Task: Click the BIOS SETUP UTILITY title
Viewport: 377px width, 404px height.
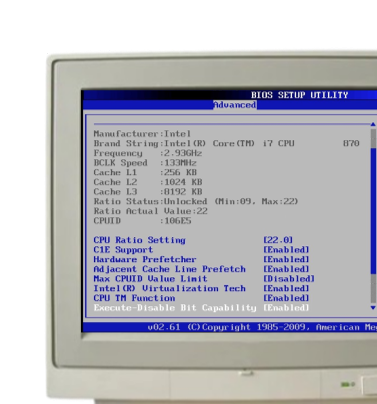Action: pos(299,95)
